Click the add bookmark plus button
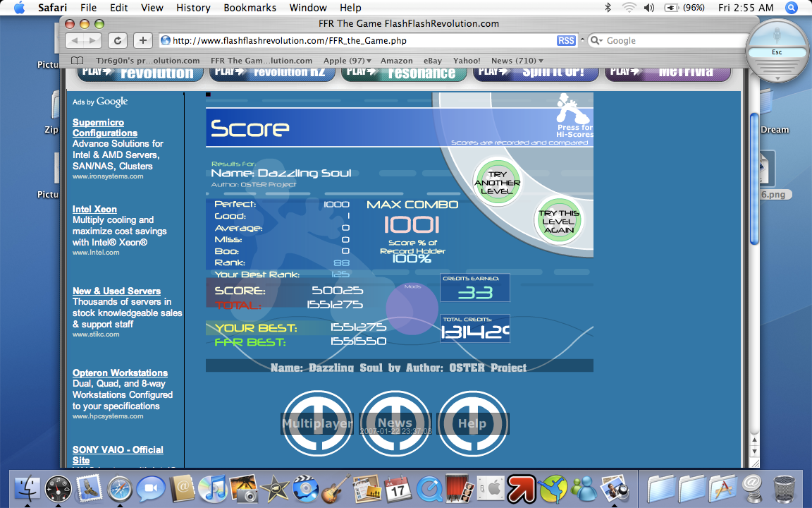The height and width of the screenshot is (508, 812). (142, 41)
